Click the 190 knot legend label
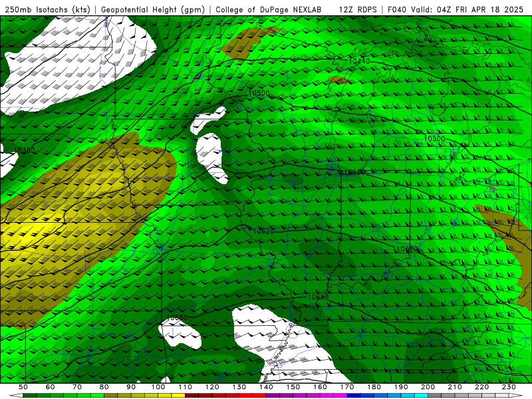Viewport: 532px width, 399px height. click(x=401, y=387)
